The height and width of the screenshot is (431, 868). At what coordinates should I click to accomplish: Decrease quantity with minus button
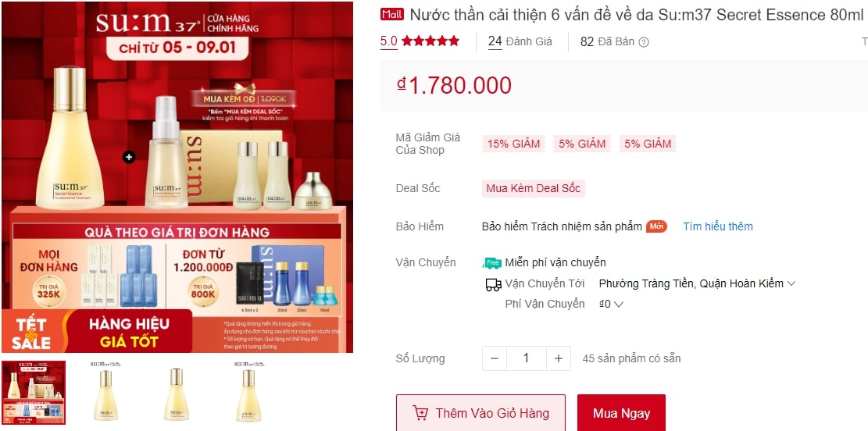click(495, 358)
